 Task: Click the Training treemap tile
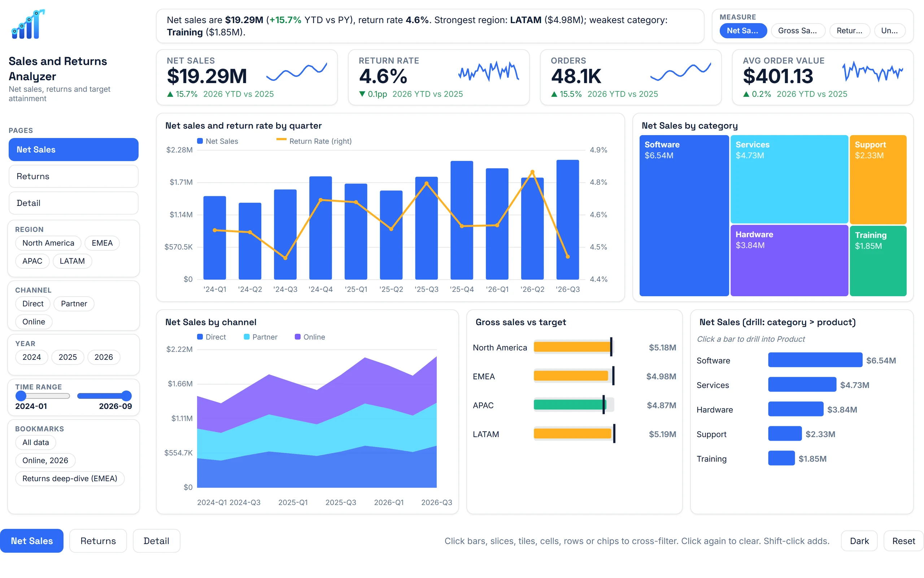878,261
